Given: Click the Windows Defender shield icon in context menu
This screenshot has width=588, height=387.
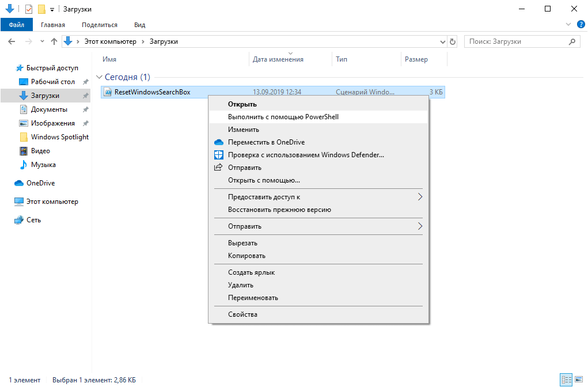Looking at the screenshot, I should [x=218, y=154].
